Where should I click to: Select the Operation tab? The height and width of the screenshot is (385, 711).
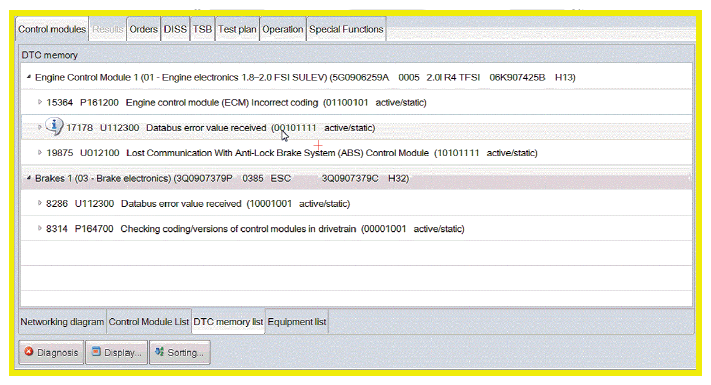point(282,29)
